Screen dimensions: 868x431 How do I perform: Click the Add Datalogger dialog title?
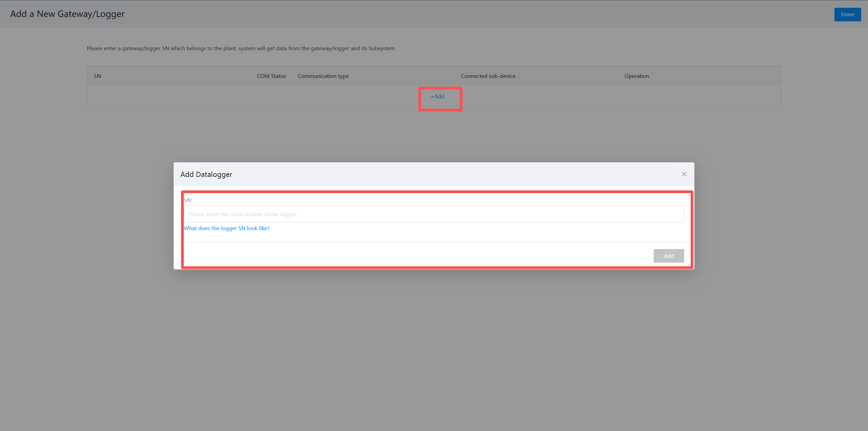(x=206, y=175)
